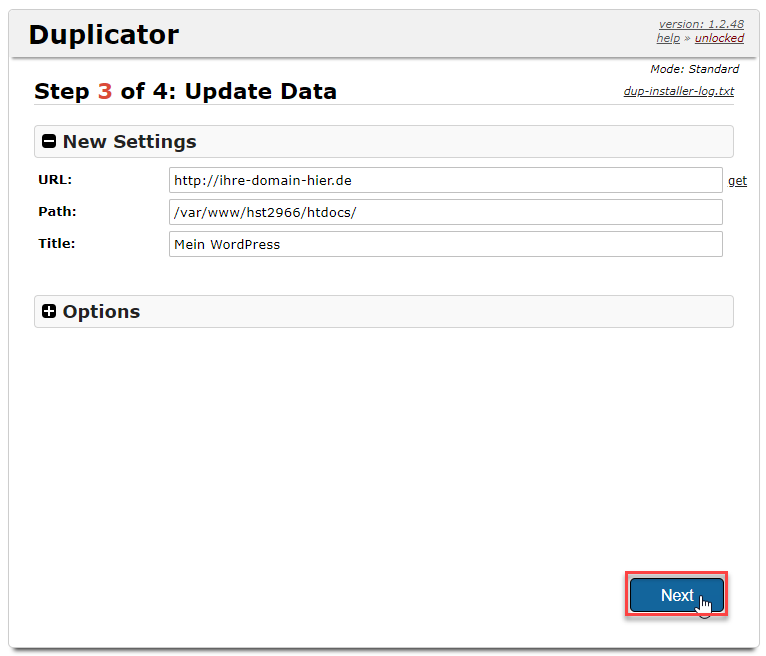Viewport: 766px width, 656px height.
Task: Open the help link in header
Action: click(x=667, y=38)
